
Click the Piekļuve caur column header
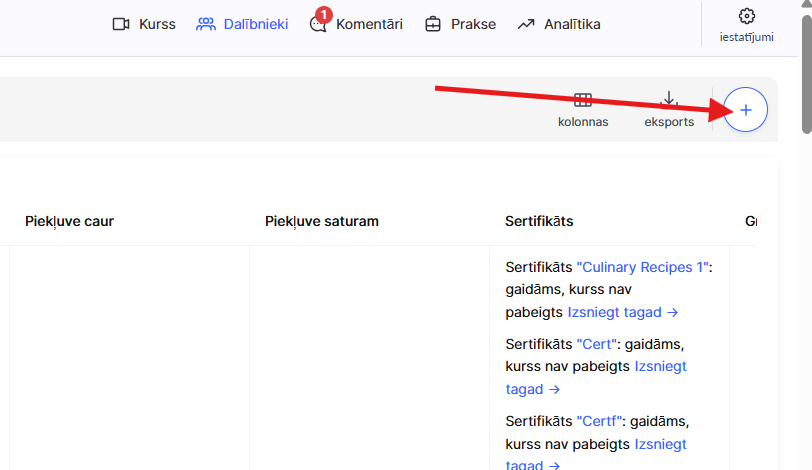coord(69,221)
